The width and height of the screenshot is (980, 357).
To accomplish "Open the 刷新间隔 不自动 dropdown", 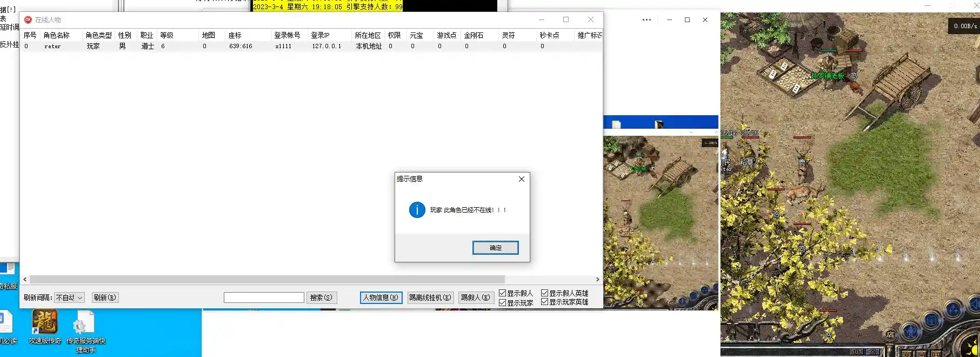I will click(70, 297).
